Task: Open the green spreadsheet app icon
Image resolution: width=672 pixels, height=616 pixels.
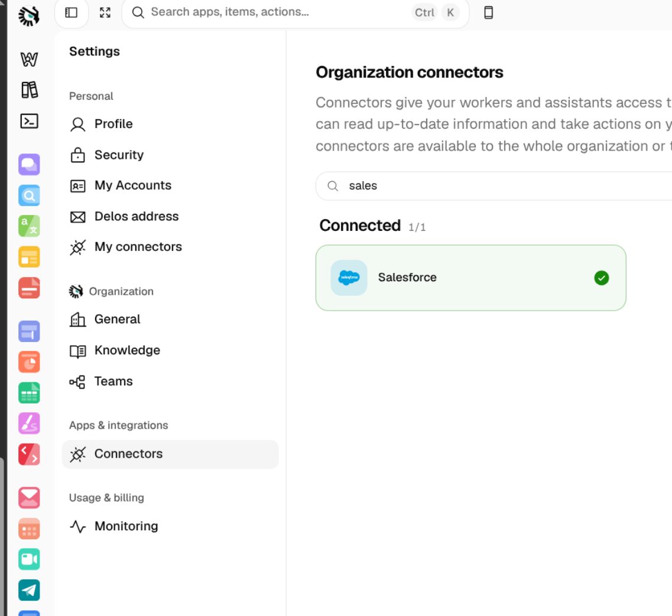Action: pos(29,393)
